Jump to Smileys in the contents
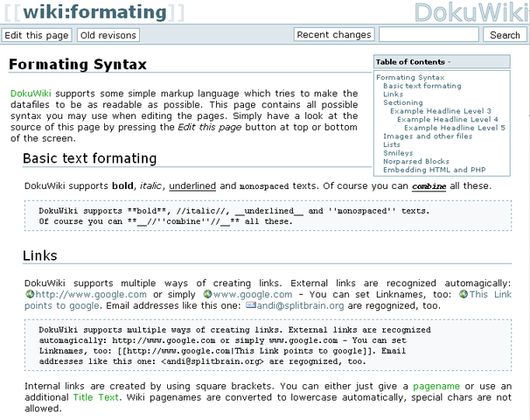 pyautogui.click(x=398, y=153)
